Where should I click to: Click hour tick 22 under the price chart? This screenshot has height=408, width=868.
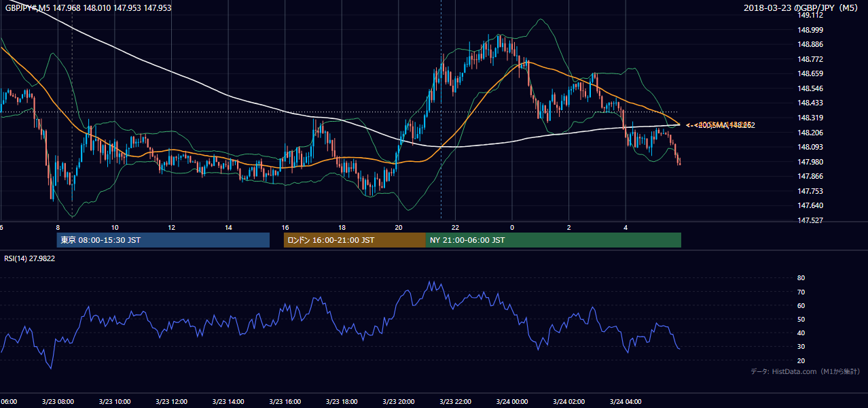pos(456,227)
